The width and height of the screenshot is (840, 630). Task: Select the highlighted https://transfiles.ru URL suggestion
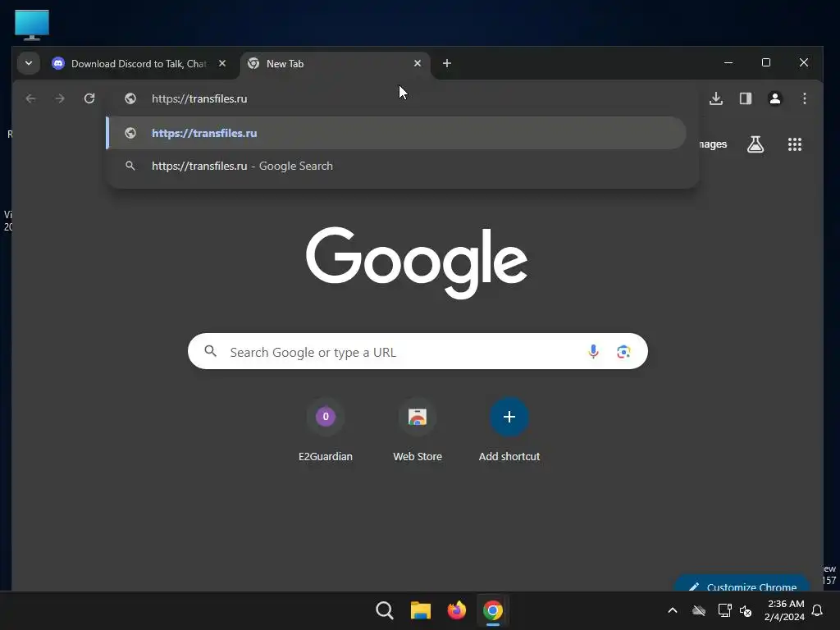click(396, 133)
